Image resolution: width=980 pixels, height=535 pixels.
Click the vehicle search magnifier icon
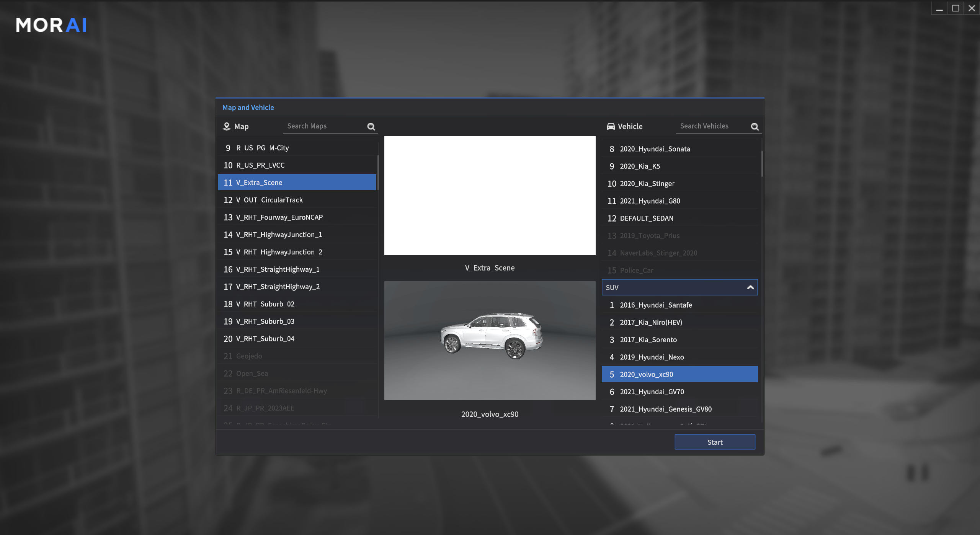pyautogui.click(x=755, y=127)
